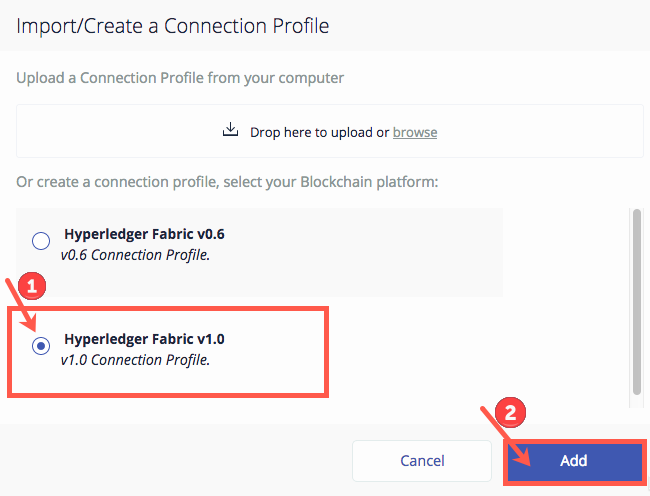Click the upload tray arrow icon

[230, 129]
